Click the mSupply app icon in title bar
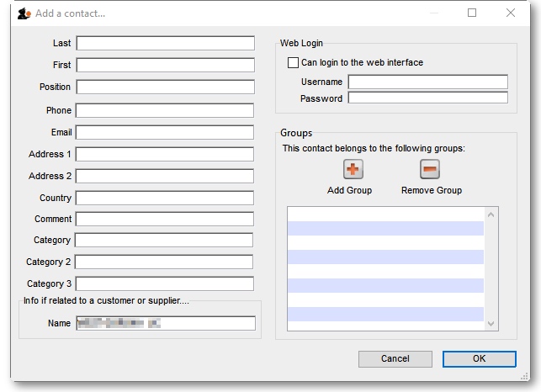Screen dimensions: 541x392 (x=24, y=13)
